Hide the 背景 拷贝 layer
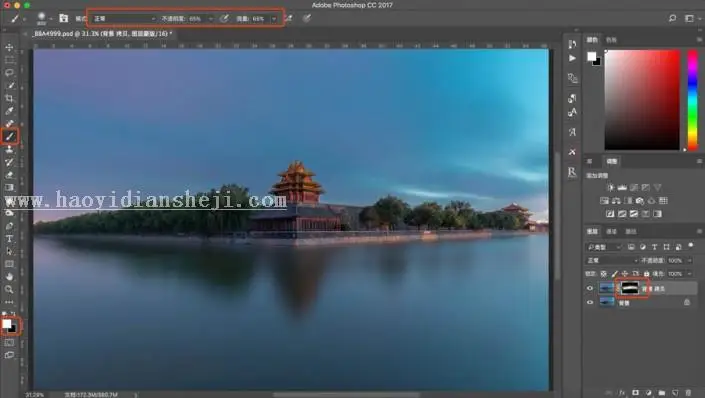705x398 pixels. [x=590, y=288]
